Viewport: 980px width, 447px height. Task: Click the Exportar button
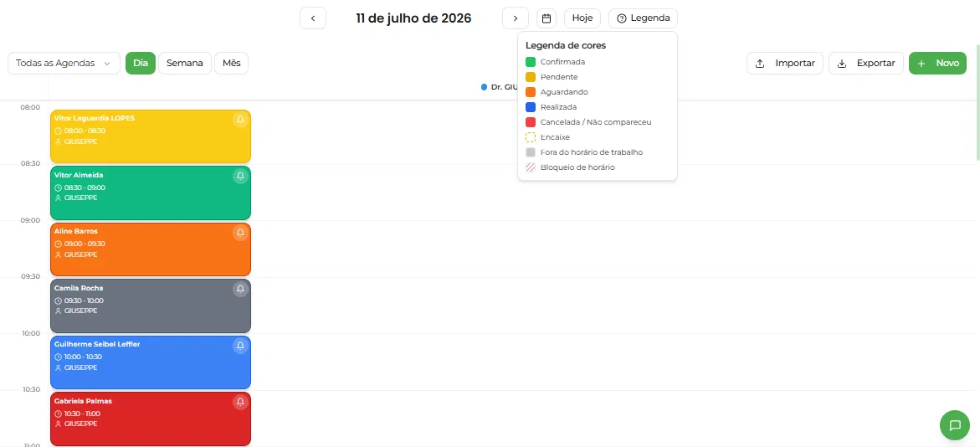866,63
